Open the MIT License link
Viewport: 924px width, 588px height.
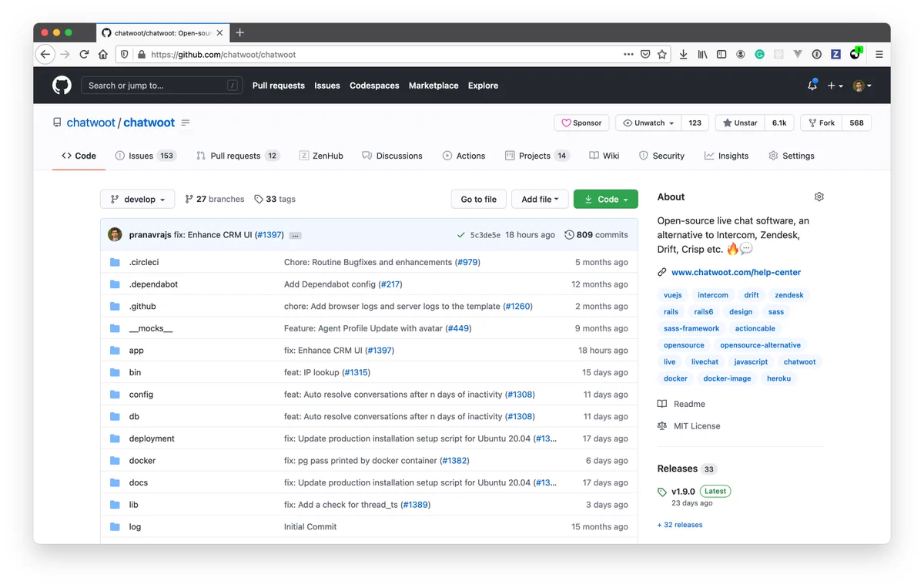[x=689, y=426]
